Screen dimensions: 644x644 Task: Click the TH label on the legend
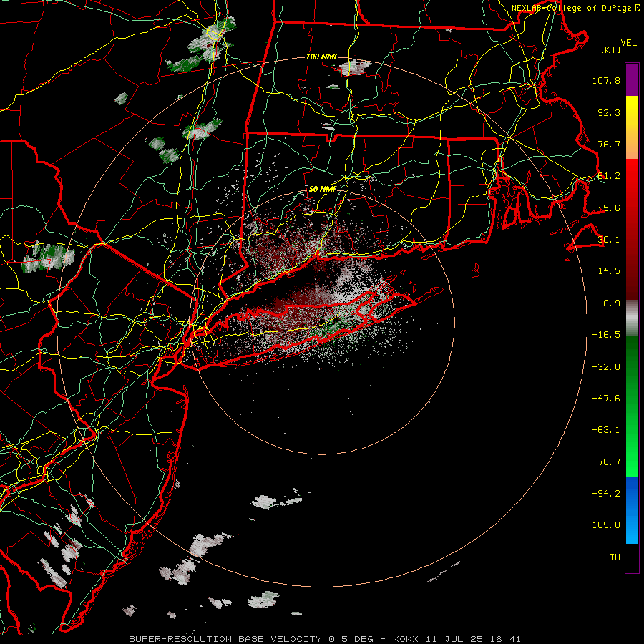pos(615,557)
